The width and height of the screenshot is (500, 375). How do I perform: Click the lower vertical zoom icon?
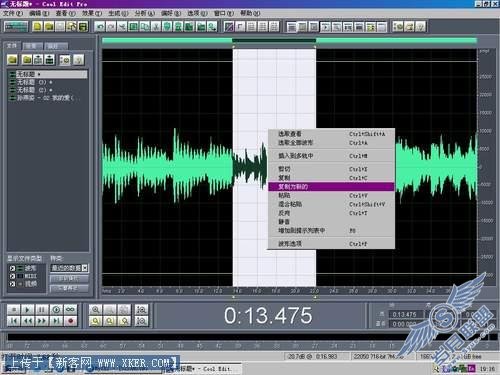[141, 321]
